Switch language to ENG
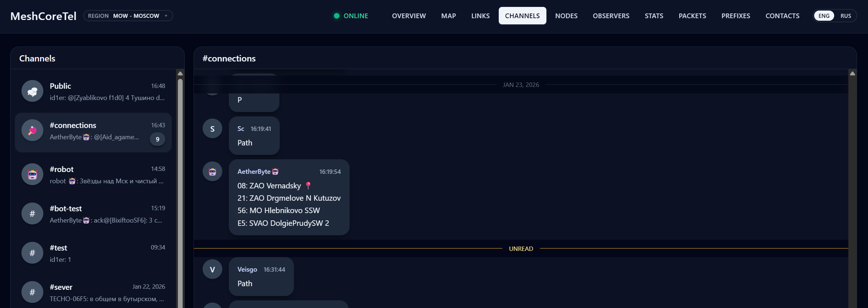Screen dimensions: 868x308 (824, 16)
